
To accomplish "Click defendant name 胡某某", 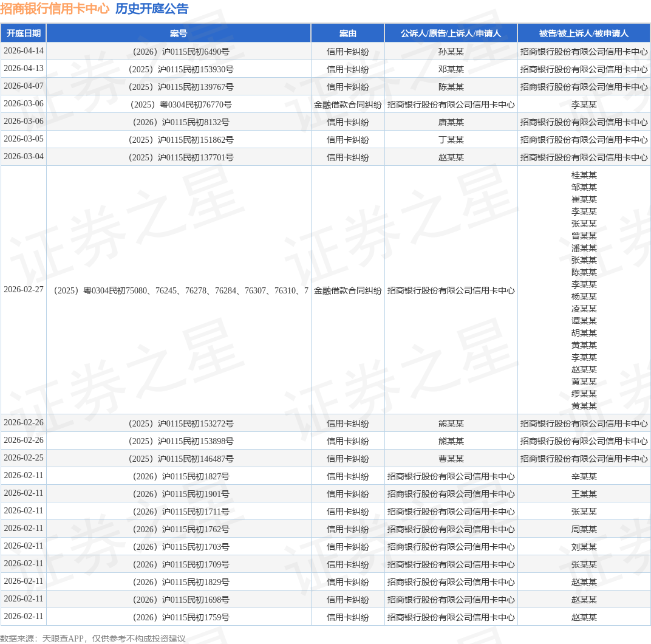I will tap(584, 333).
